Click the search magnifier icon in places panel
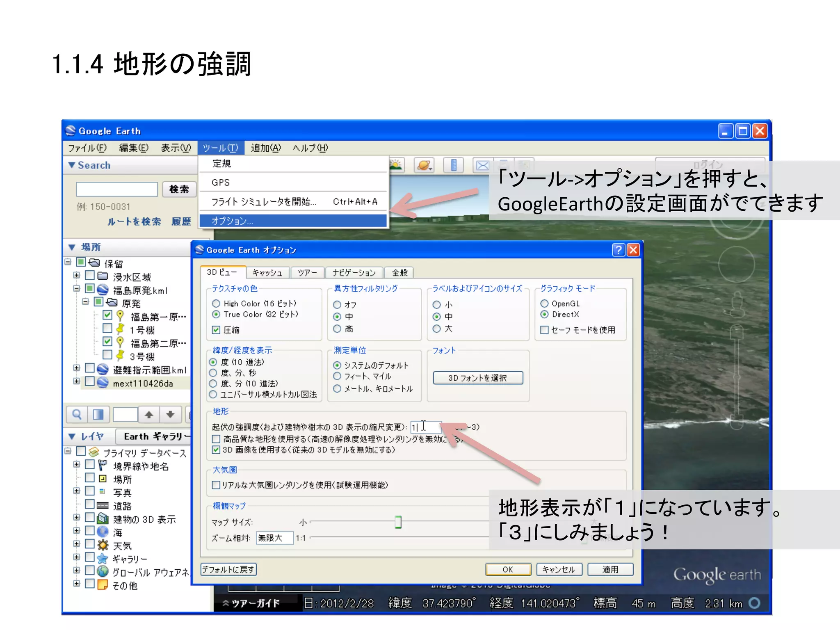 [77, 414]
